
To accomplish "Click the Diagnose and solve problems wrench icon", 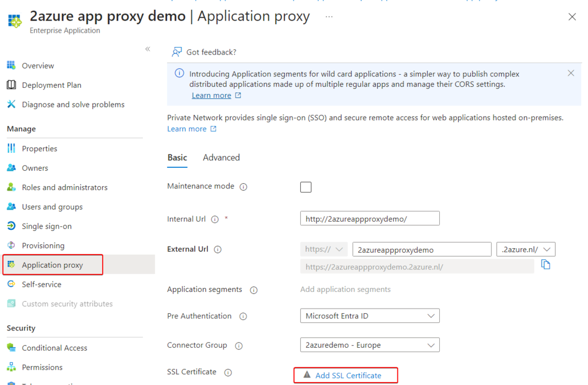I will [x=11, y=105].
